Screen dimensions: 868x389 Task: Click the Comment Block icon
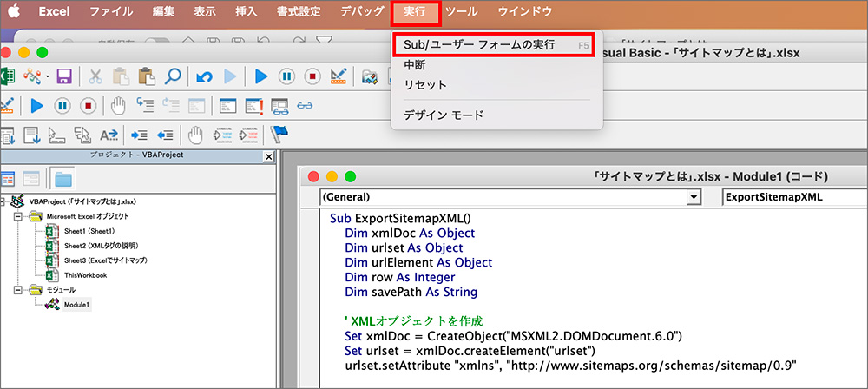click(x=222, y=135)
